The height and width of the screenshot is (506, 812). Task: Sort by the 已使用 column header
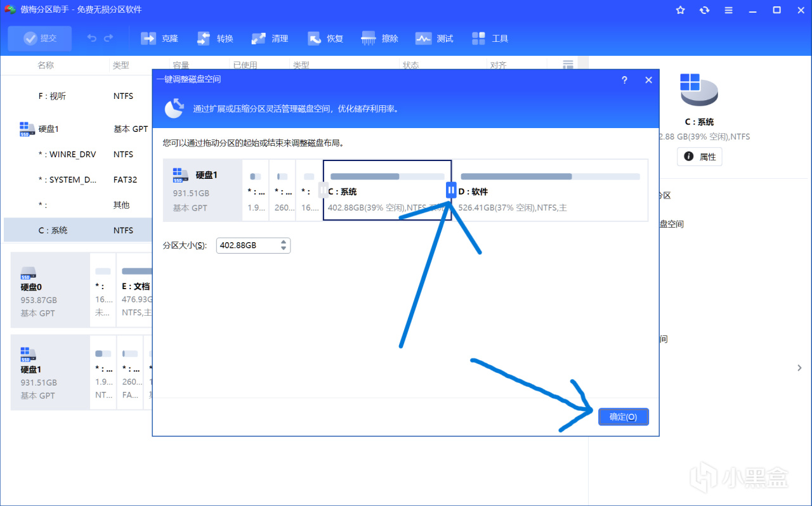[245, 65]
